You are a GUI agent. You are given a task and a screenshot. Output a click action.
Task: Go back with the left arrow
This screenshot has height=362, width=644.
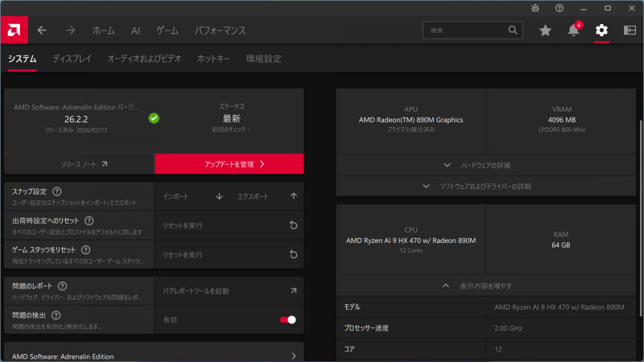tap(42, 31)
